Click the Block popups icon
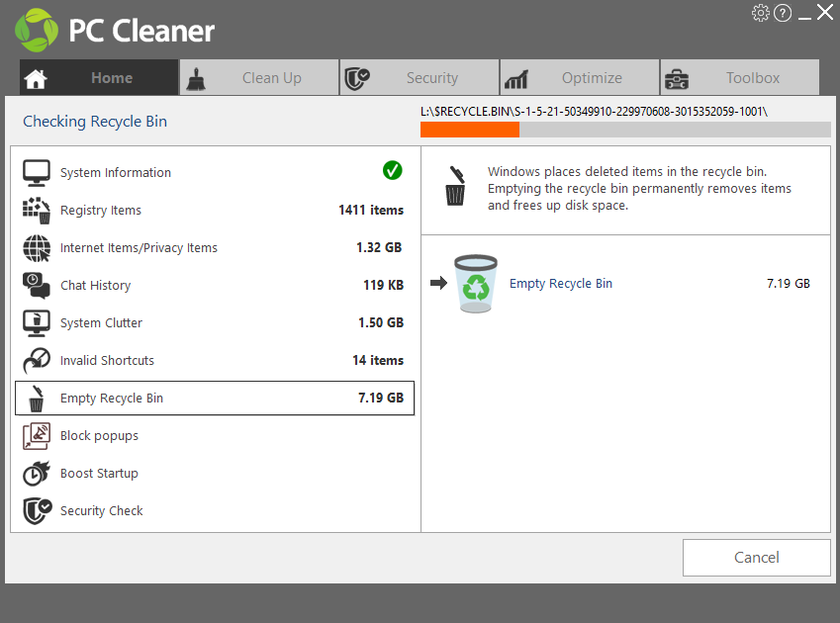This screenshot has height=623, width=840. (x=37, y=436)
